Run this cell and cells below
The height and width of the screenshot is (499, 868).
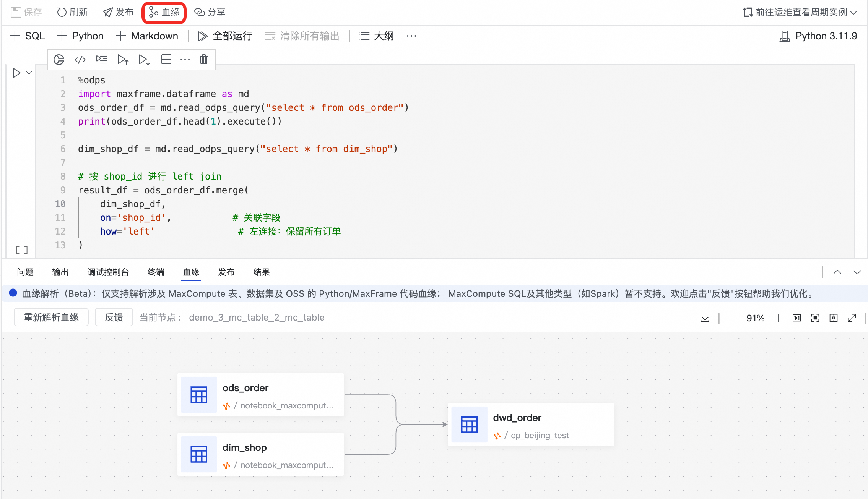[x=144, y=60]
